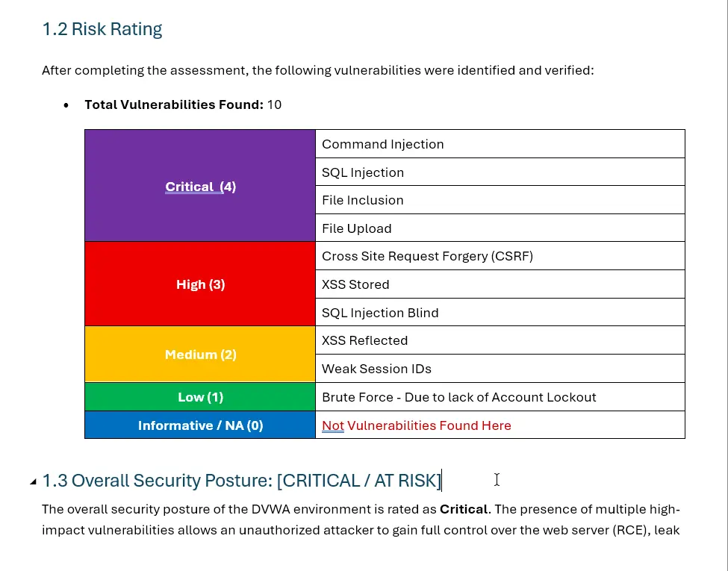
Task: Click the underlined word "Not" in red text
Action: tap(333, 425)
